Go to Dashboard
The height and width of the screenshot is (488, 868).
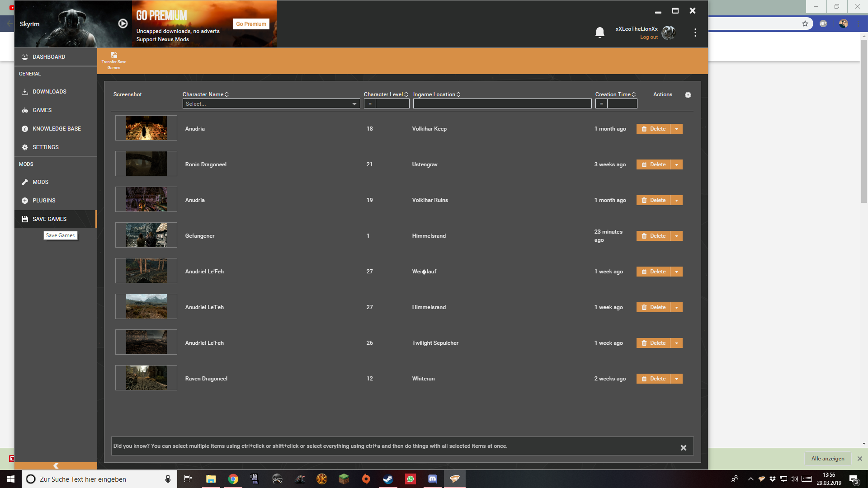[56, 57]
